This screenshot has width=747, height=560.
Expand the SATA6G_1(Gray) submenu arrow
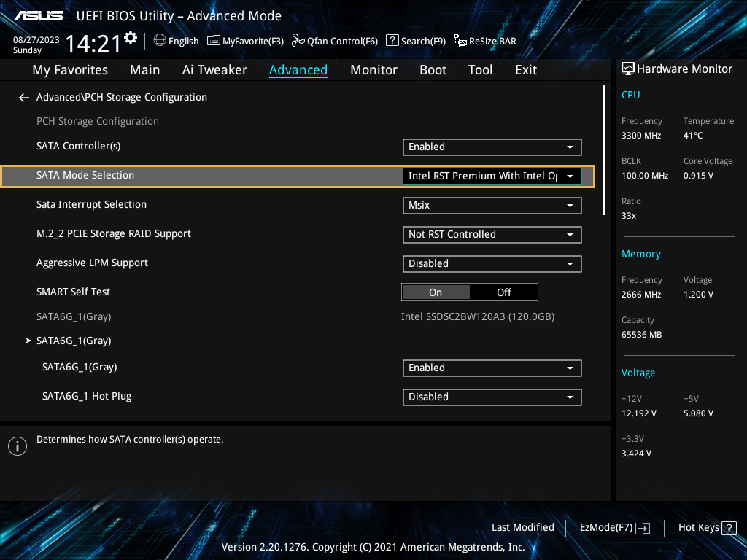28,341
